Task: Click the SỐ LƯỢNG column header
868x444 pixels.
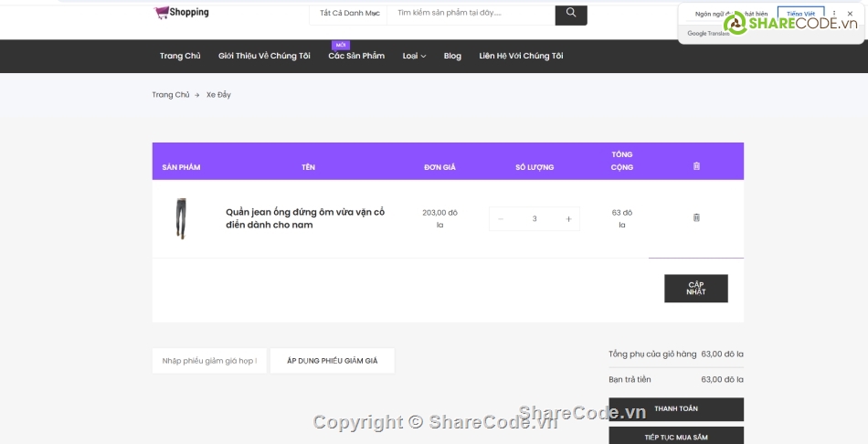Action: click(535, 167)
